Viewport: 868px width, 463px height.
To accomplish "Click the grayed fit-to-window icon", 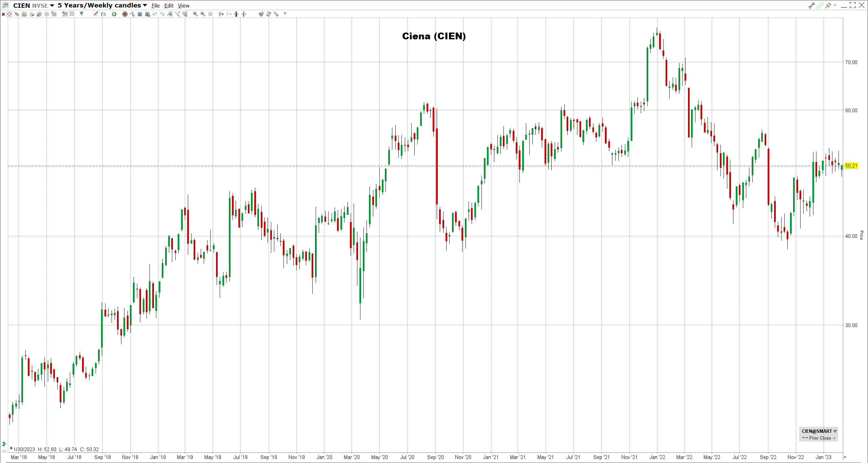I will [210, 14].
